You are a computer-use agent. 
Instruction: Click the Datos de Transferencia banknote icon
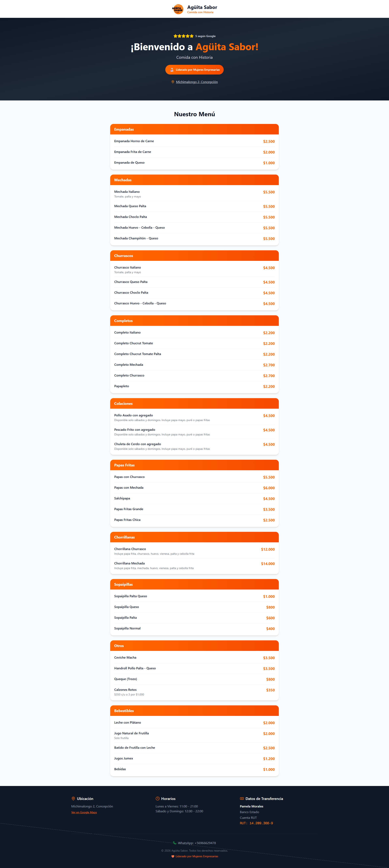tap(242, 799)
